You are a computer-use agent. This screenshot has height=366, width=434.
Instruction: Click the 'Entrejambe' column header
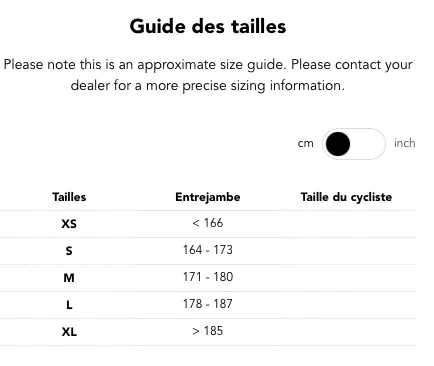208,197
